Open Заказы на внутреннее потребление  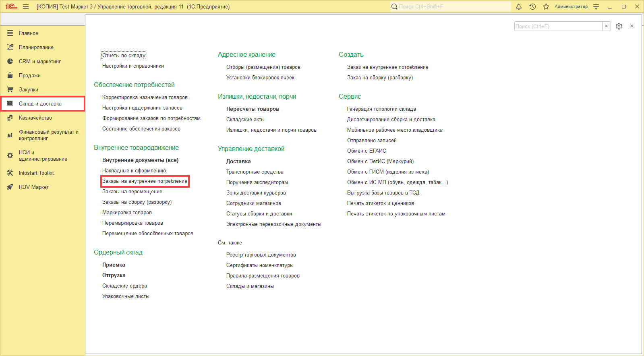[x=145, y=181]
